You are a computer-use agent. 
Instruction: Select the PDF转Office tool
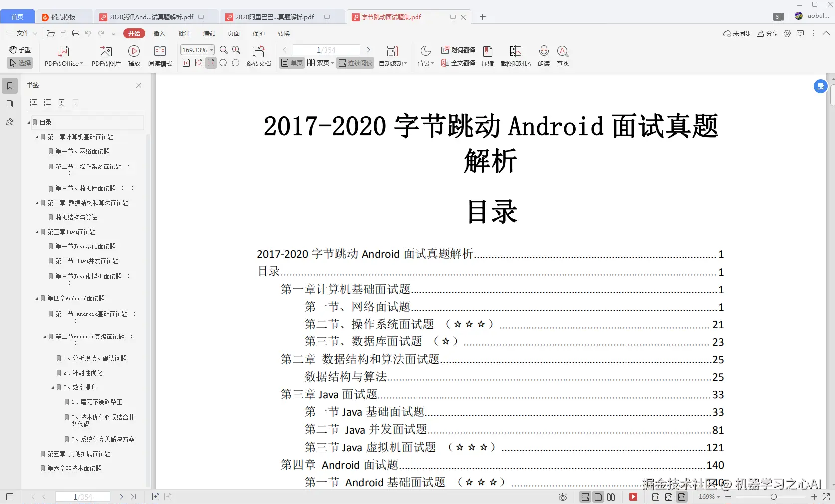pos(63,56)
